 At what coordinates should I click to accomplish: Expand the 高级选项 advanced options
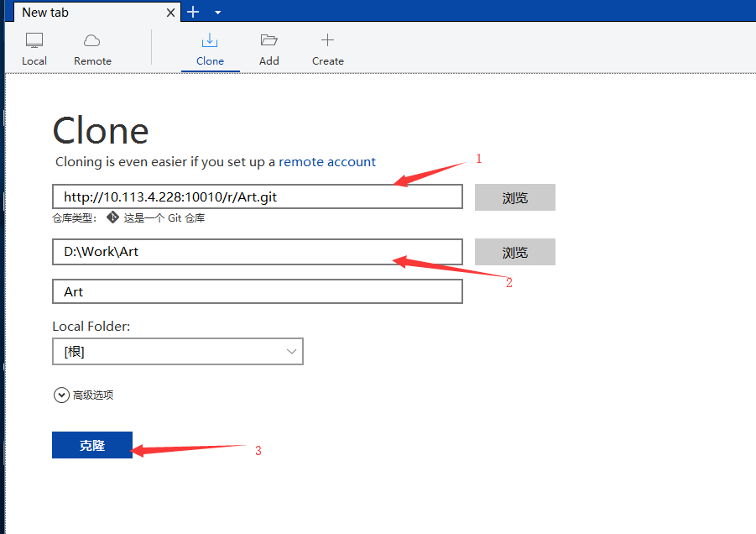(x=83, y=395)
